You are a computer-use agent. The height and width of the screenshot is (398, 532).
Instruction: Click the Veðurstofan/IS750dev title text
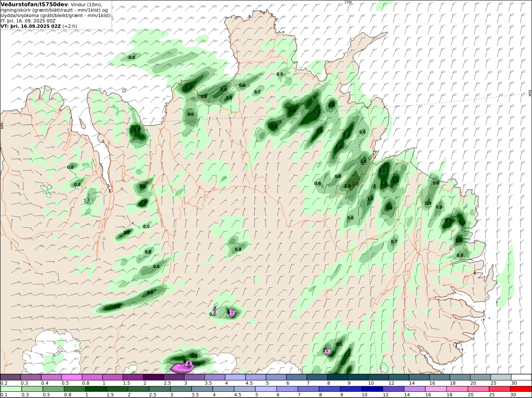[34, 4]
